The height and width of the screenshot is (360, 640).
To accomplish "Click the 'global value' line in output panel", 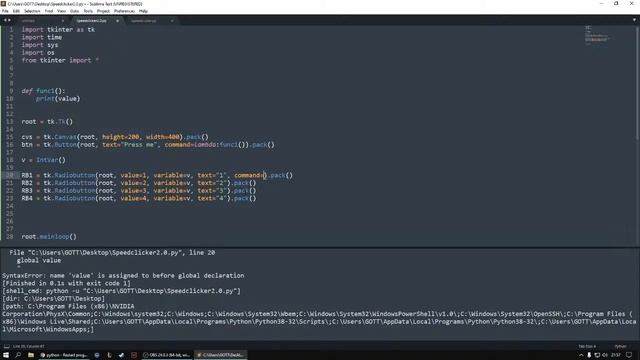I will pyautogui.click(x=39, y=260).
